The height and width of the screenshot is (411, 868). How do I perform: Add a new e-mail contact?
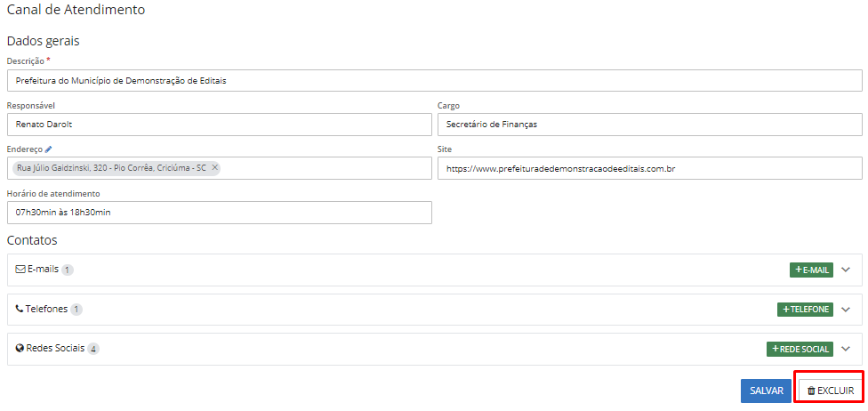[x=811, y=270]
